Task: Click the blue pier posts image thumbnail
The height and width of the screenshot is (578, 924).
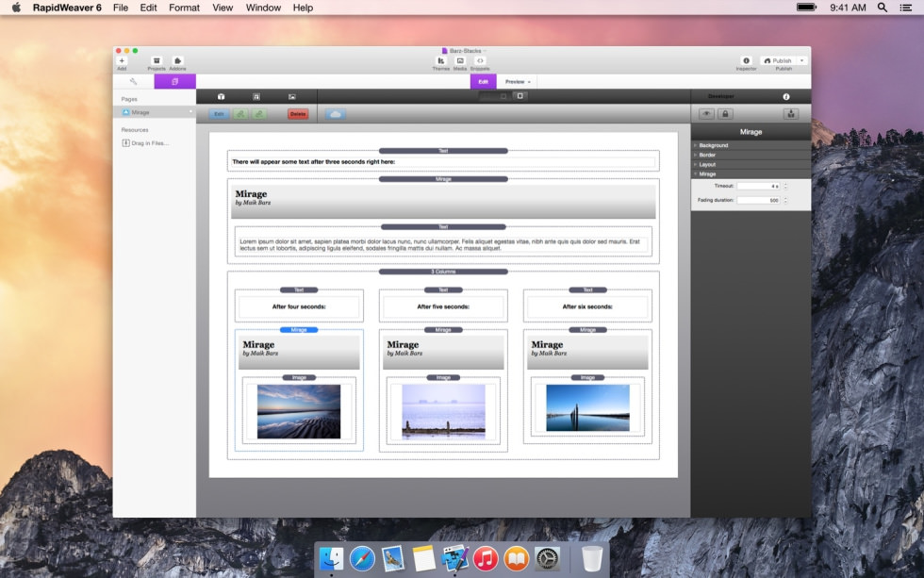Action: point(587,407)
